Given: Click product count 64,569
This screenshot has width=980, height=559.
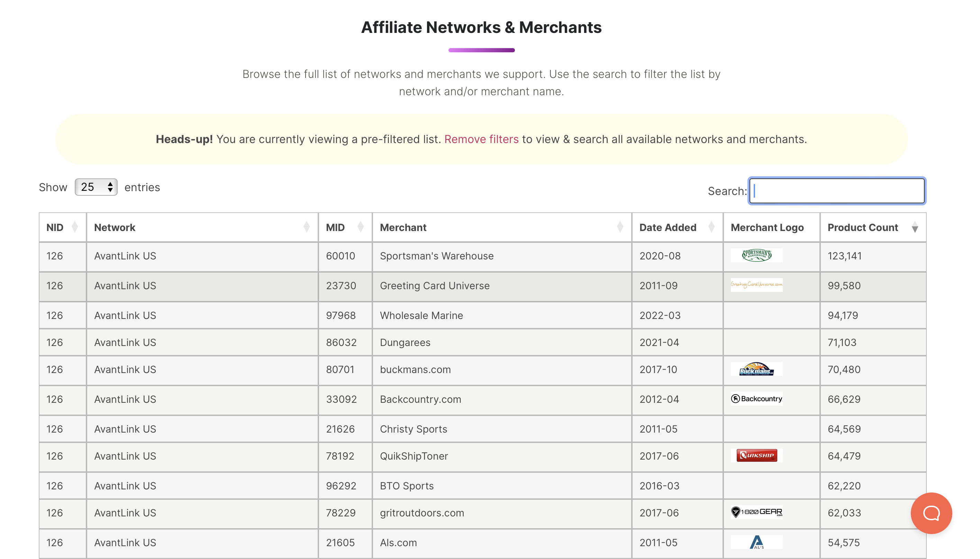Looking at the screenshot, I should [844, 429].
